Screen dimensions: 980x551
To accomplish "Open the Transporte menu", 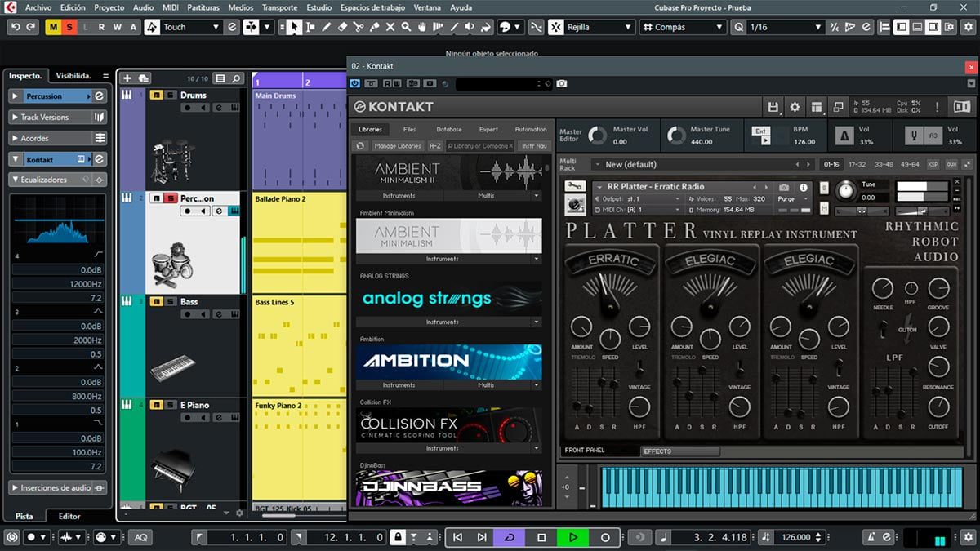I will coord(279,7).
